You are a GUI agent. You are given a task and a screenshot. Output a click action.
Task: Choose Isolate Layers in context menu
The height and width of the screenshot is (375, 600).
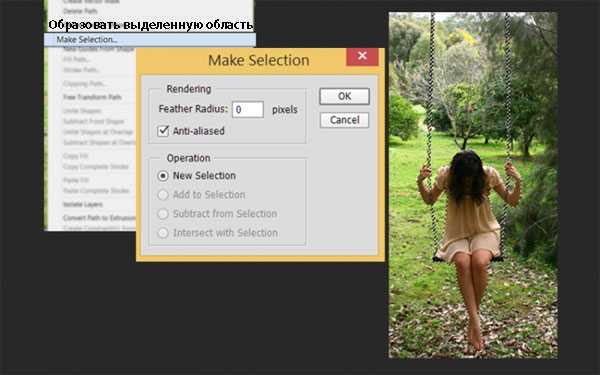coord(83,204)
